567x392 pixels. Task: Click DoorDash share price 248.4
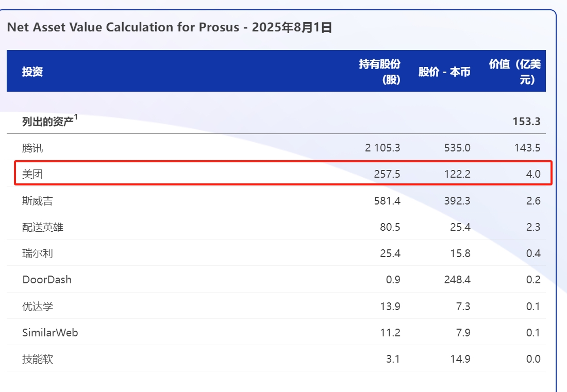(457, 280)
